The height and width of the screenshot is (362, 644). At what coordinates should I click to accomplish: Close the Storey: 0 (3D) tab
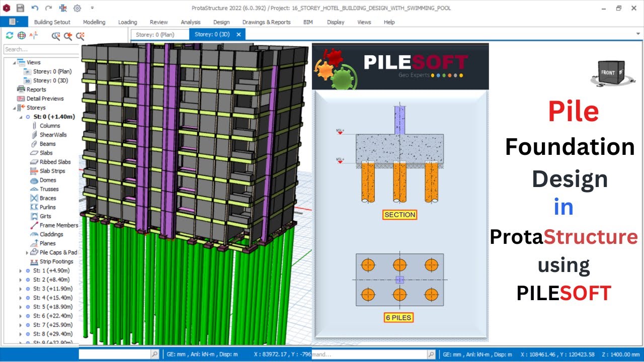pos(239,35)
